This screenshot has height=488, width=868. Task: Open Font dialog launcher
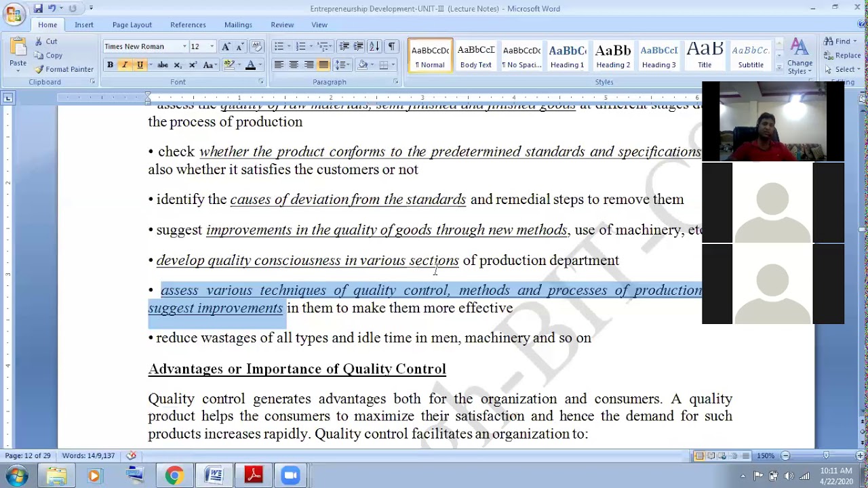(261, 82)
